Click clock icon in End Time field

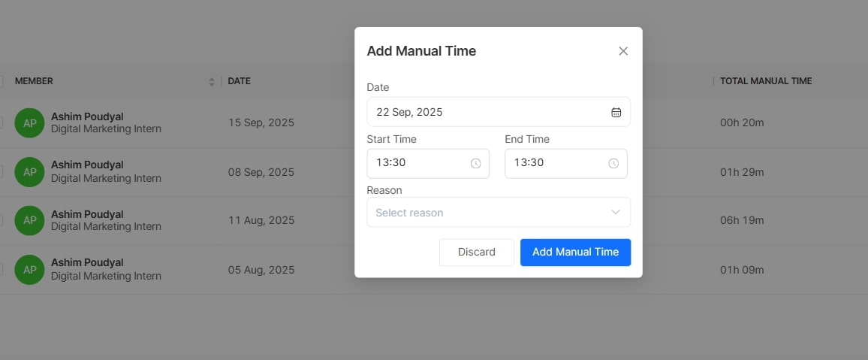point(613,163)
